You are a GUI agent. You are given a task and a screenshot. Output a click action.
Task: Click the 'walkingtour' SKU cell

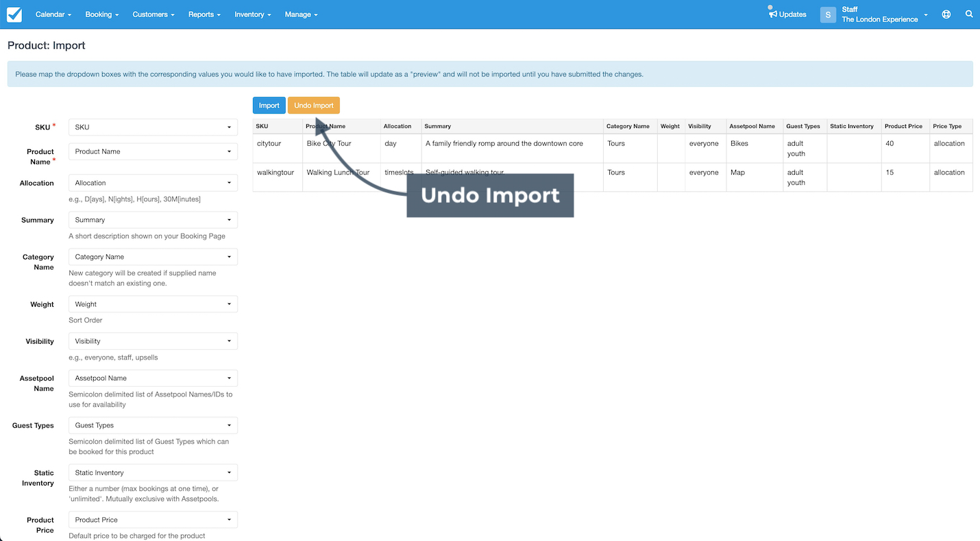point(278,177)
